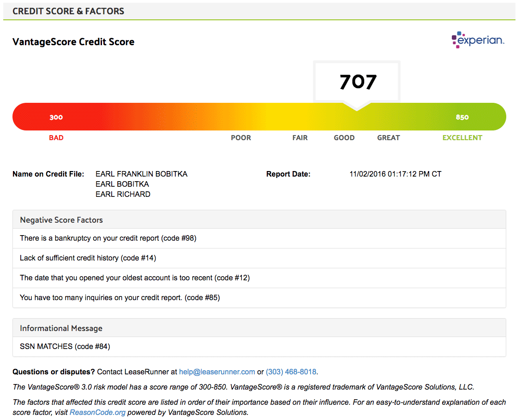Click the oldest account too recent row
This screenshot has height=420, width=521.
click(135, 278)
